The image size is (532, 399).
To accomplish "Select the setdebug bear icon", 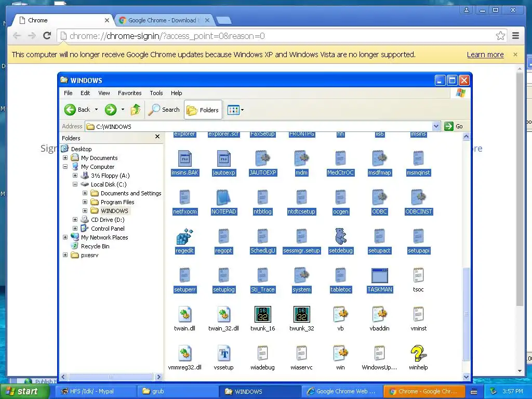I will point(340,236).
